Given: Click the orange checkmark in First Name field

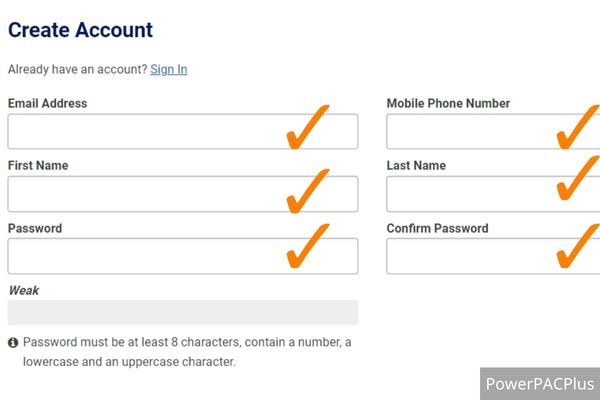Looking at the screenshot, I should tap(307, 190).
